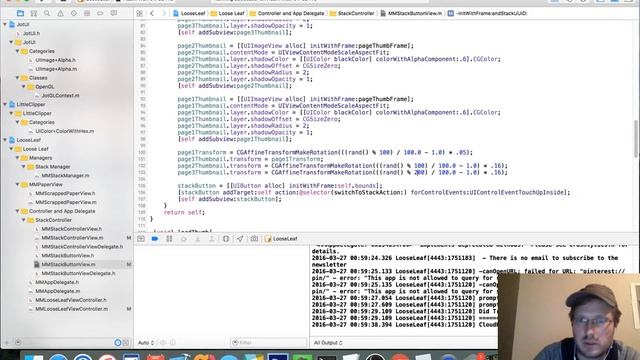Image resolution: width=640 pixels, height=360 pixels.
Task: Focus the variables Filter field
Action: [269, 343]
